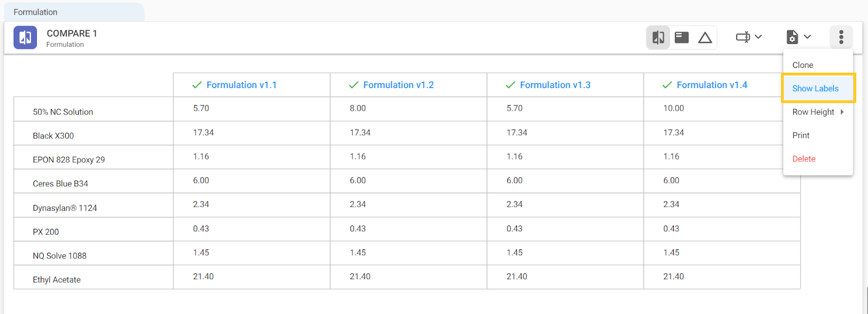Screen dimensions: 868x314
Task: Select the PX 200 row label
Action: (x=46, y=232)
